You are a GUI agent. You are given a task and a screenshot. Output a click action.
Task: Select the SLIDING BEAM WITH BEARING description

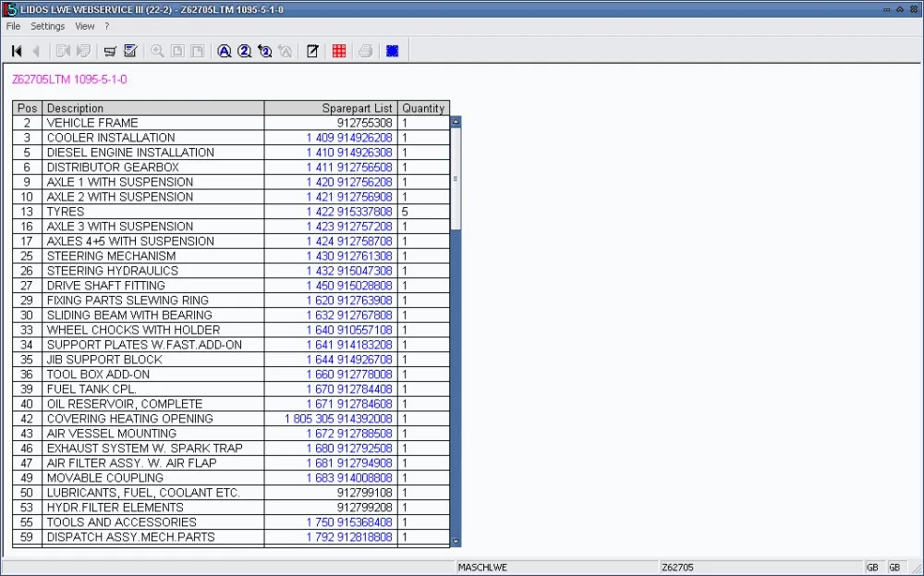129,315
